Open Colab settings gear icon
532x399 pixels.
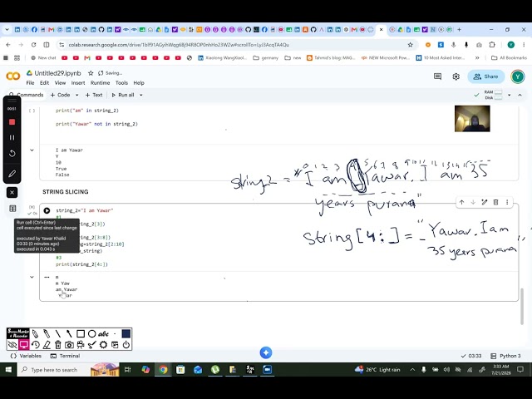pyautogui.click(x=456, y=76)
